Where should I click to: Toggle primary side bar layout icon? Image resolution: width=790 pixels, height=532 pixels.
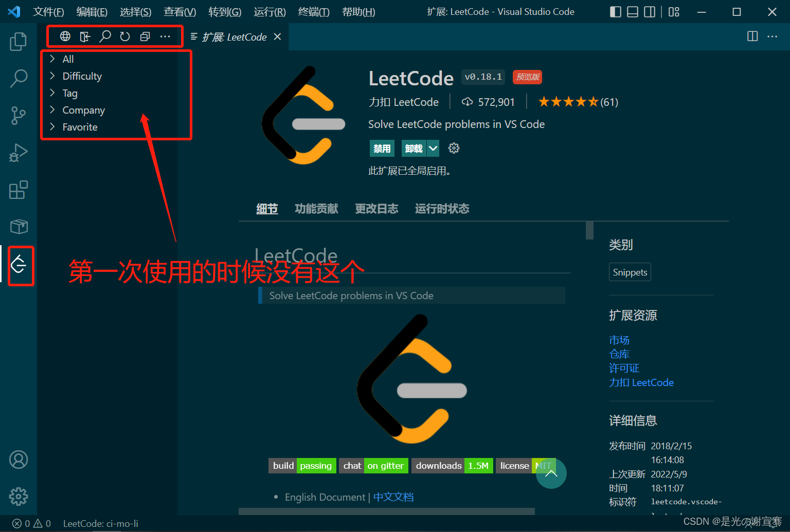[616, 12]
